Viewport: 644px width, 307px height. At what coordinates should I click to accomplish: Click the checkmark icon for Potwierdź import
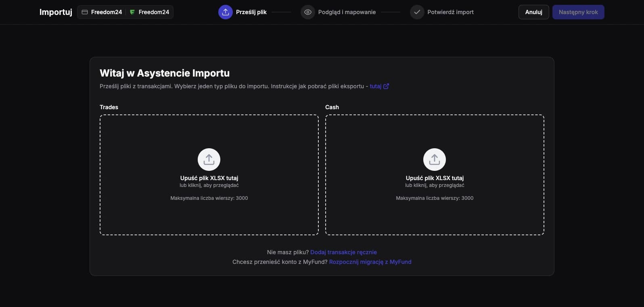click(417, 12)
